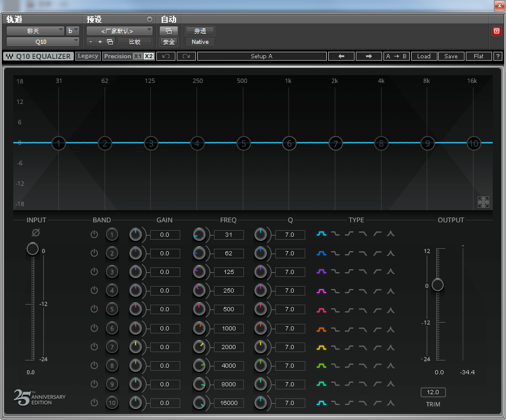The height and width of the screenshot is (420, 506).
Task: Toggle power for band 4
Action: click(x=94, y=291)
